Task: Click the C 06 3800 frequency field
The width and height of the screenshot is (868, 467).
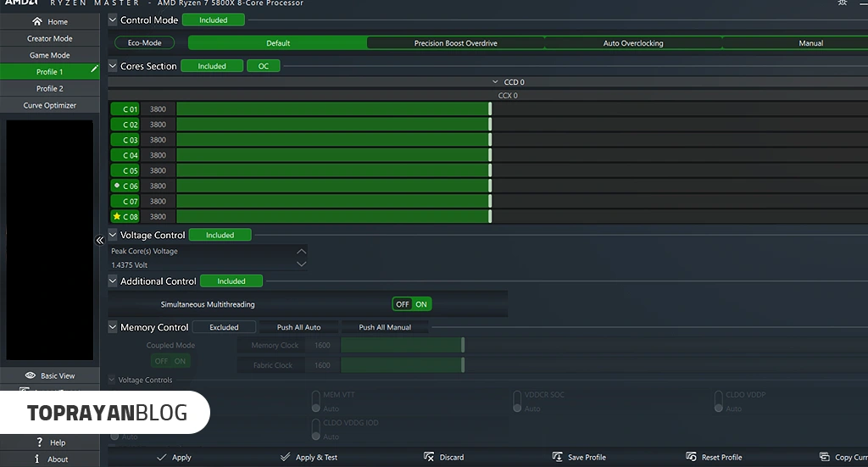Action: [158, 186]
